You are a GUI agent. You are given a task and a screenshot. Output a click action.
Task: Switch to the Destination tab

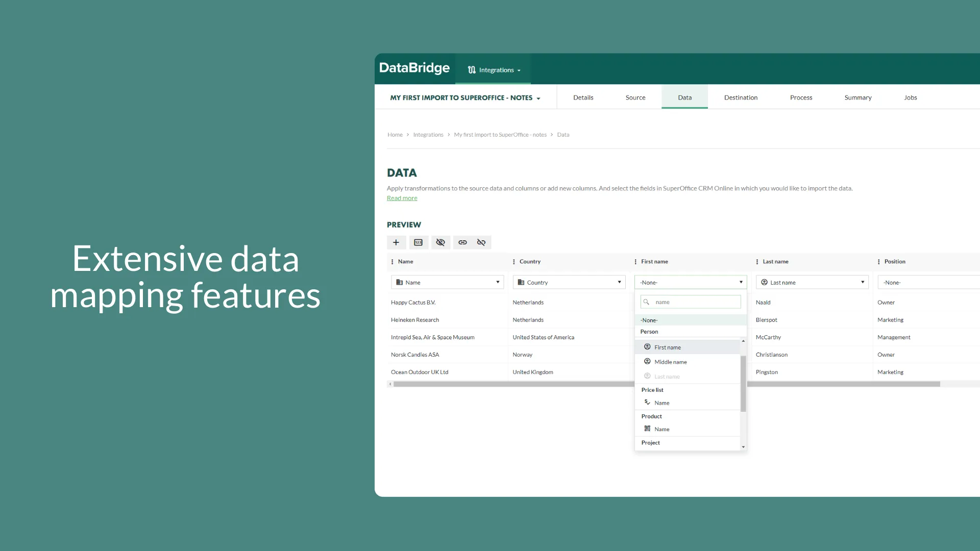coord(741,97)
